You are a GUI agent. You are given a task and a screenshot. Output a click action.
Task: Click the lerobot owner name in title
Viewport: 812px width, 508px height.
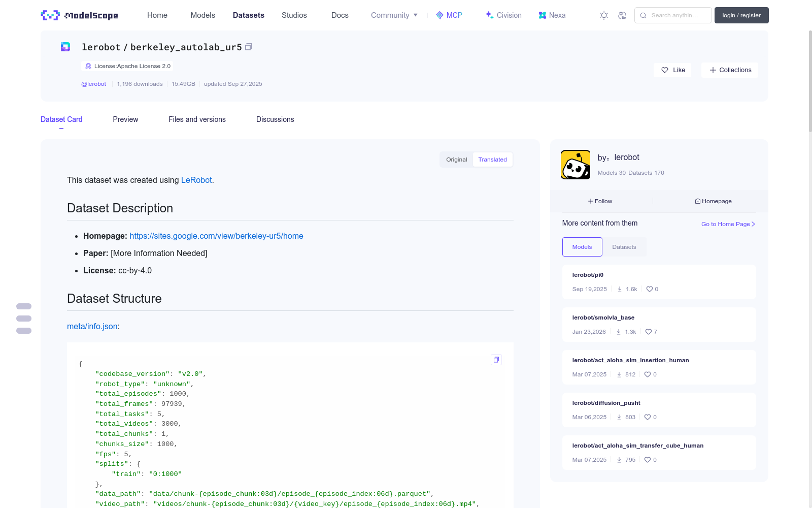coord(101,47)
